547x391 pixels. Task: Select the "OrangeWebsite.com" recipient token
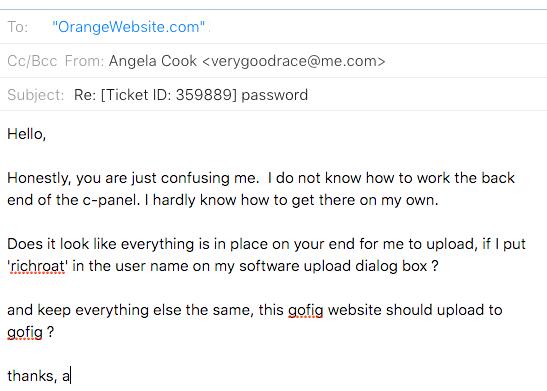(x=128, y=27)
